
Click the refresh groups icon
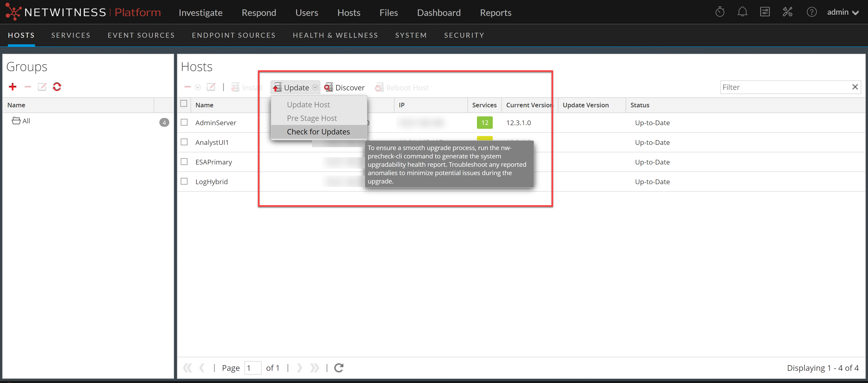(x=57, y=87)
